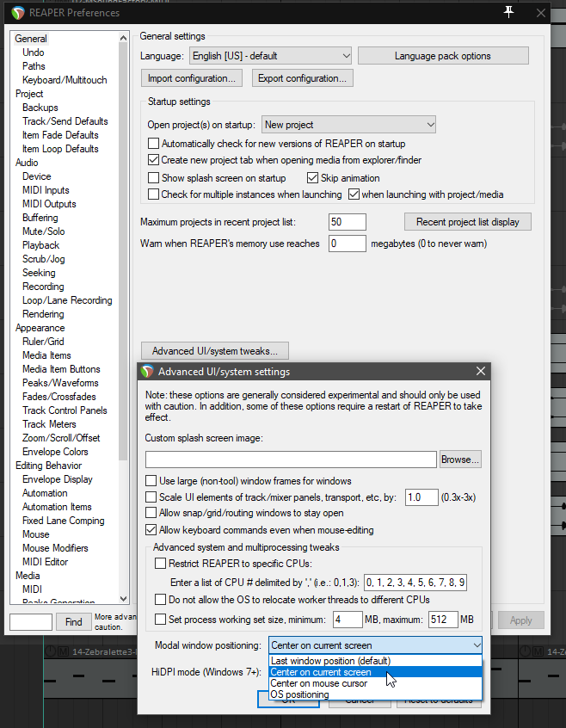566x728 pixels.
Task: Enable Scale UI elements of track/mixer panels
Action: (151, 497)
